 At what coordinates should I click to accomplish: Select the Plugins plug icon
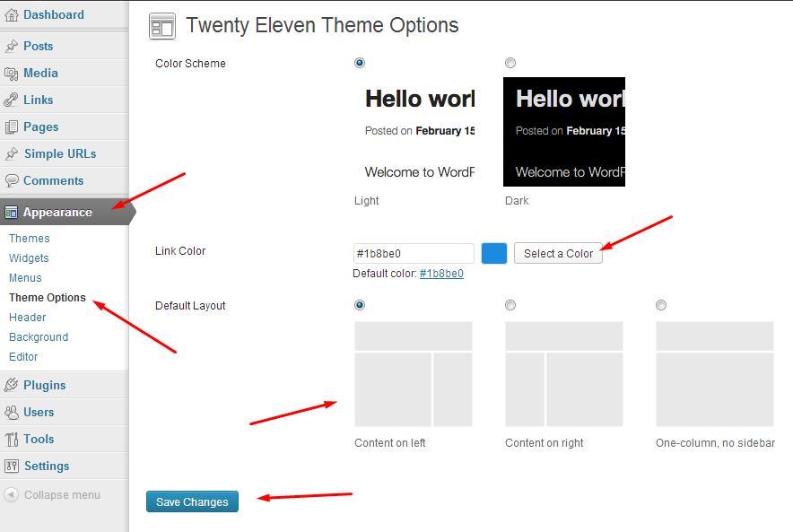(13, 385)
